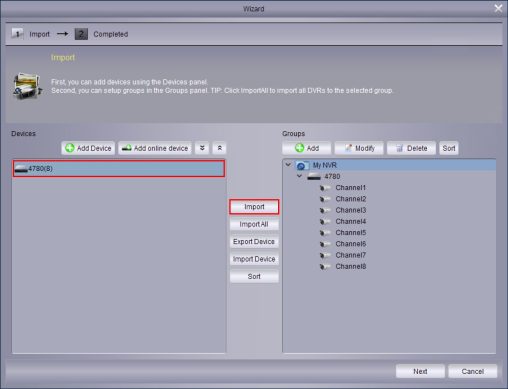Click the Export Device button
This screenshot has width=508, height=389.
[254, 242]
